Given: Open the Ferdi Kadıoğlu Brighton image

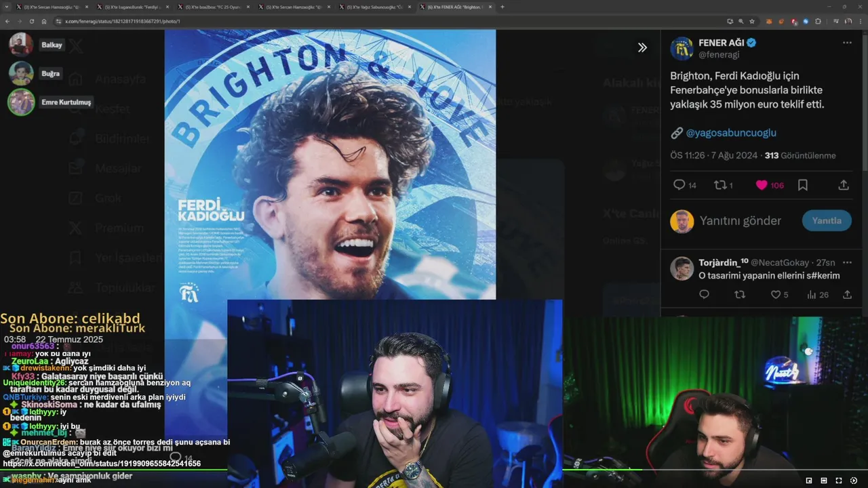Looking at the screenshot, I should pyautogui.click(x=330, y=164).
